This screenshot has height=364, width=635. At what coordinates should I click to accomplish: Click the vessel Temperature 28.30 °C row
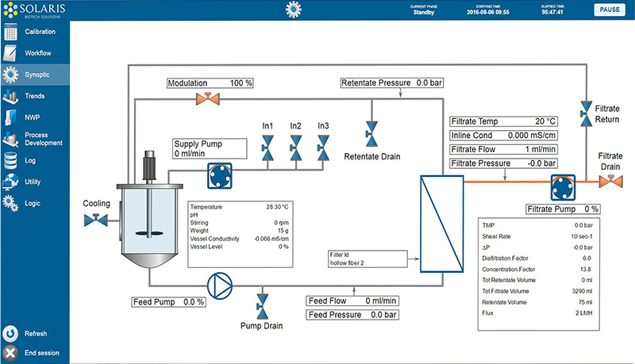pyautogui.click(x=240, y=207)
